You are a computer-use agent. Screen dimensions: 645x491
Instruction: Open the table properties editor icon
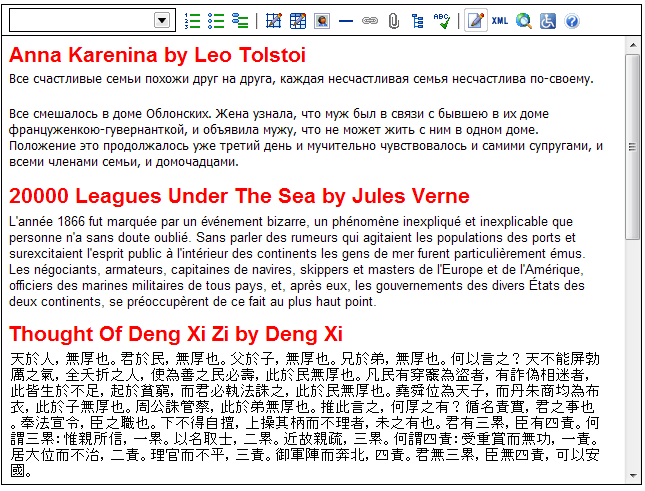coord(298,21)
